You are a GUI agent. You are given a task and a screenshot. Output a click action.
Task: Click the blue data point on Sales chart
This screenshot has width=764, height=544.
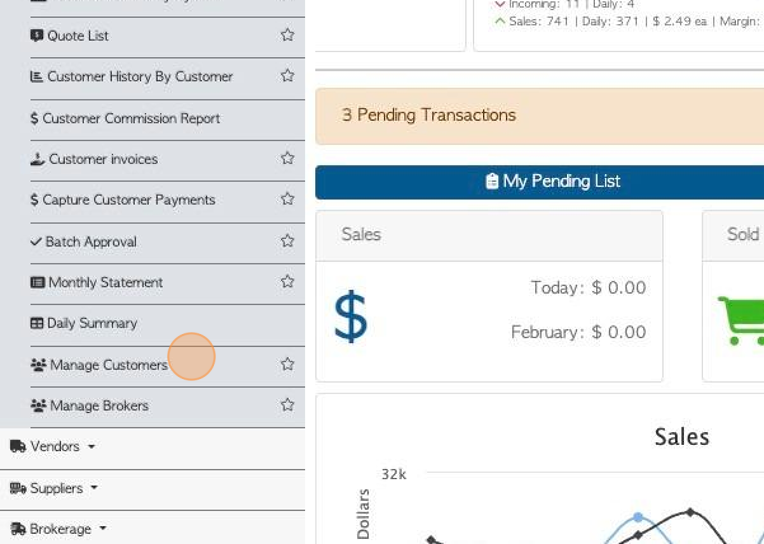pos(638,517)
